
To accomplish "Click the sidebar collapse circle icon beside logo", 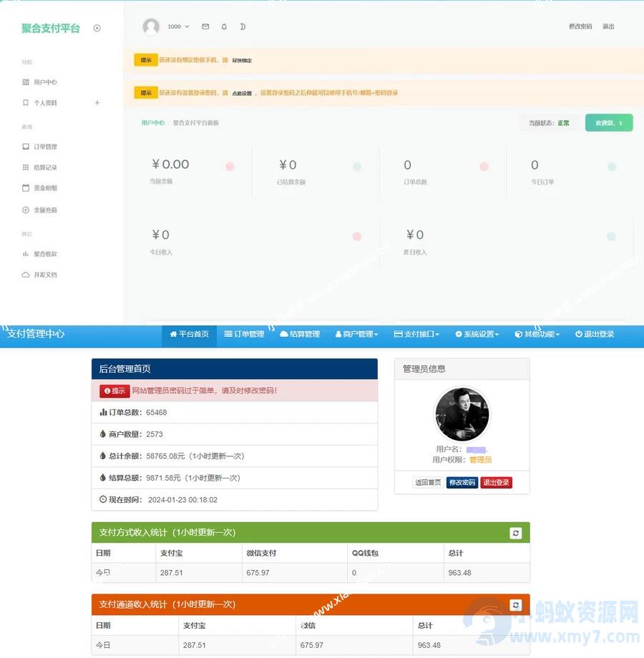I will click(97, 28).
